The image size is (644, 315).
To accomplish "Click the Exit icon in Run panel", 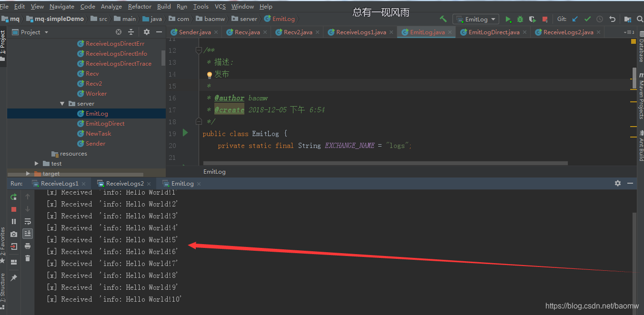I will click(x=14, y=246).
